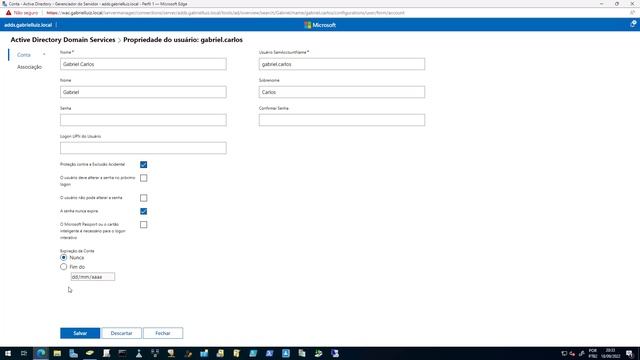The height and width of the screenshot is (360, 640).
Task: Click the Salvar button
Action: [80, 333]
